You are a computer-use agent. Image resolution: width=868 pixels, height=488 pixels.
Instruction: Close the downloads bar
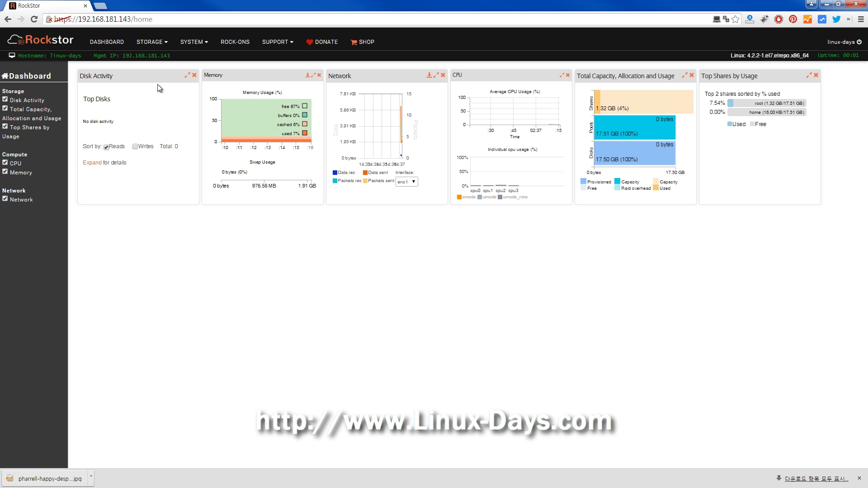859,478
